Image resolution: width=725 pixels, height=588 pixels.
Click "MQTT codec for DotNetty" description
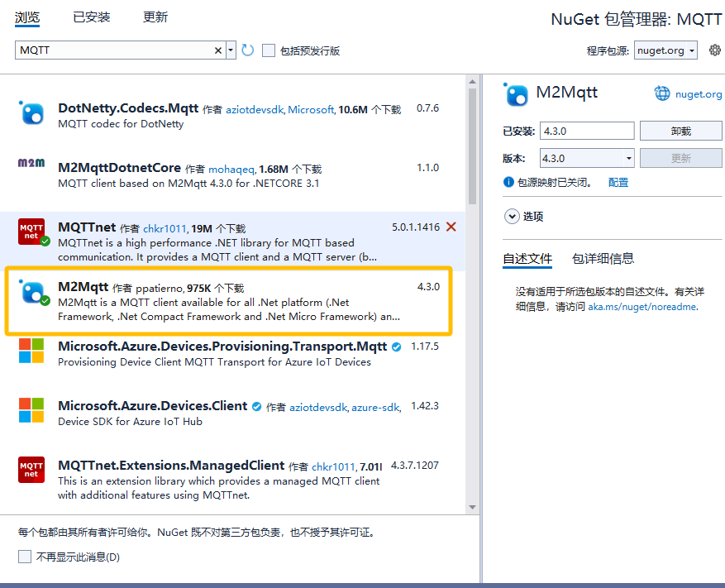[x=121, y=124]
